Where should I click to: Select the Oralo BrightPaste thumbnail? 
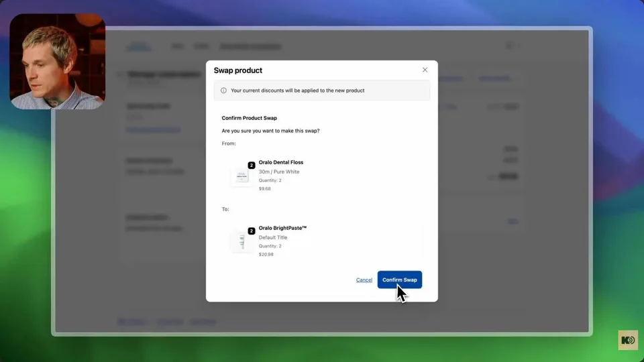tap(241, 242)
